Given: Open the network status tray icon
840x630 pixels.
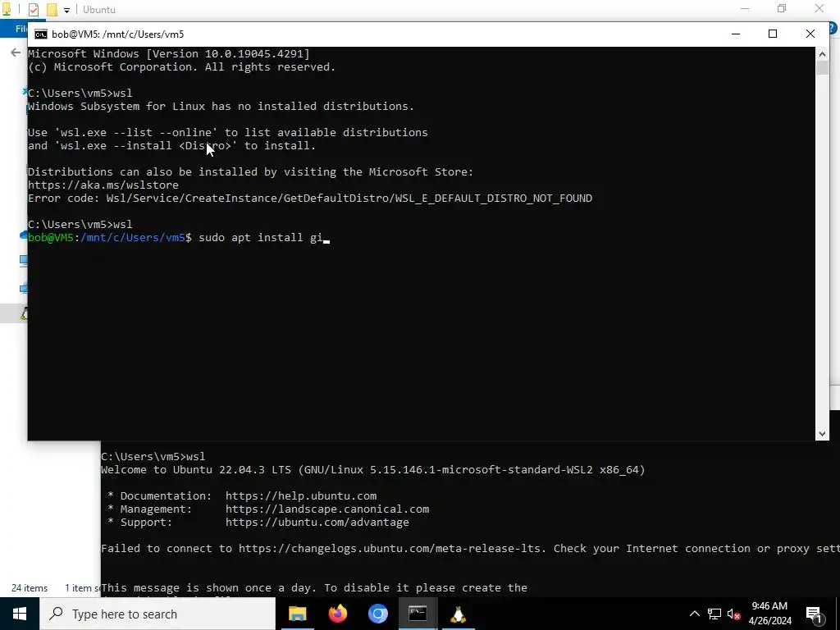Looking at the screenshot, I should (x=714, y=614).
